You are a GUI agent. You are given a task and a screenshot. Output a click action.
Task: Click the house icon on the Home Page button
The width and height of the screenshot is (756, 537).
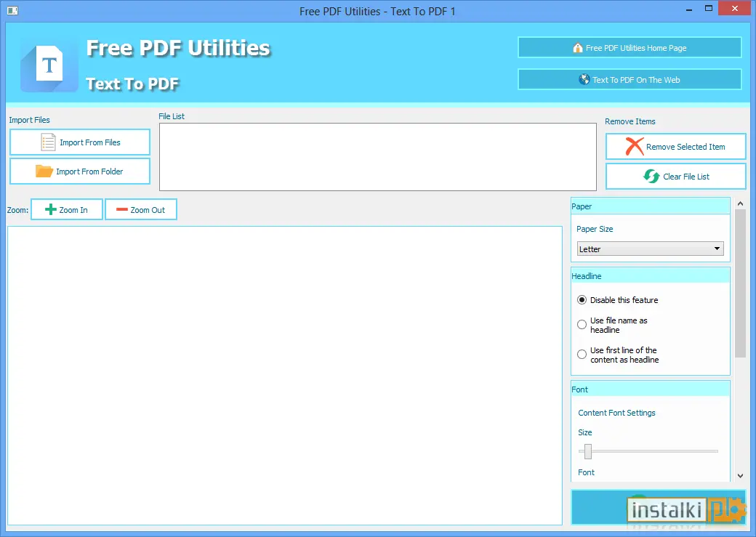click(578, 48)
